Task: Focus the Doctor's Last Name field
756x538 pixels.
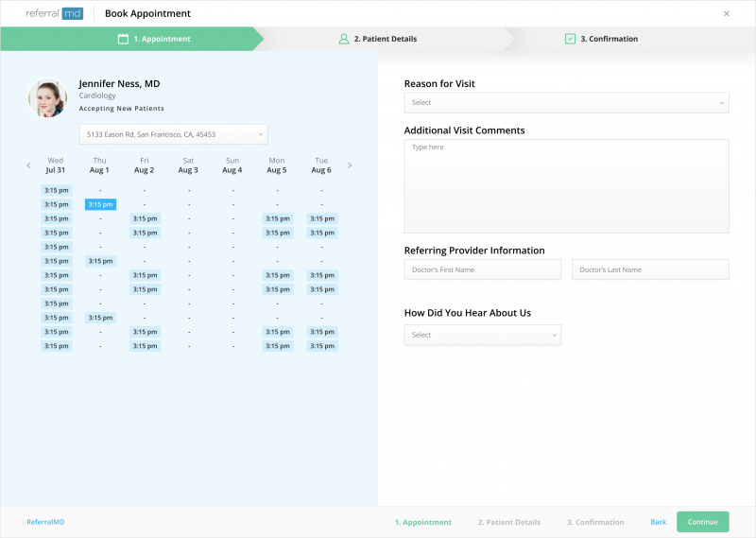Action: (x=650, y=269)
